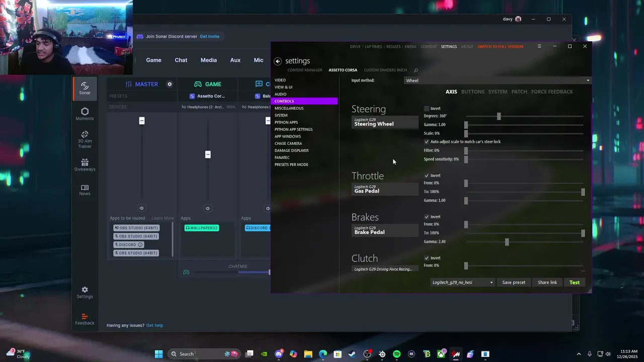
Task: Click Switch to Full Version link
Action: 500,46
